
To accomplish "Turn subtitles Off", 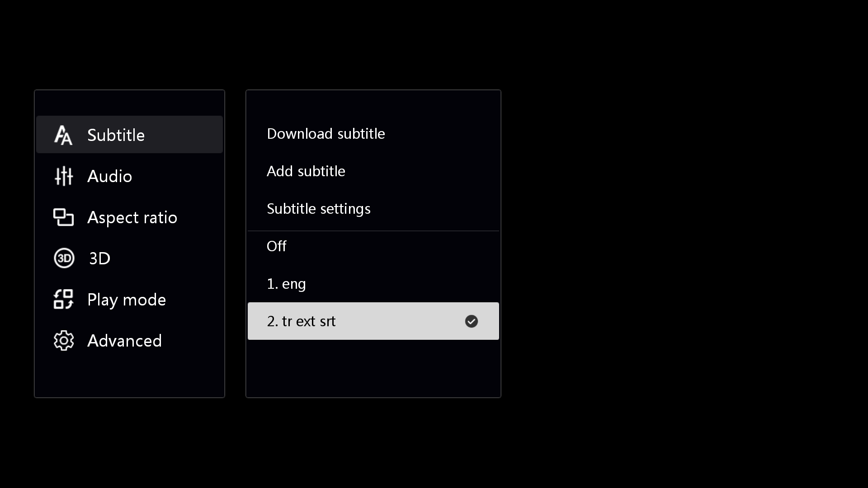I will click(373, 246).
